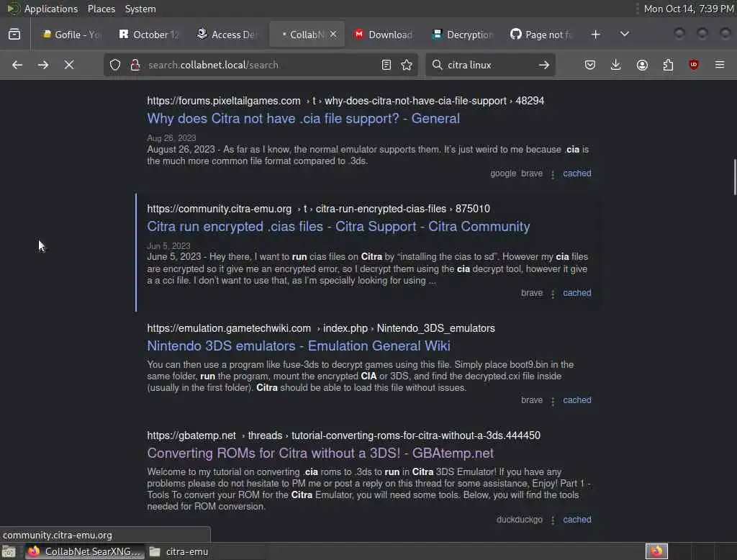The height and width of the screenshot is (560, 737).
Task: Click 'duckduckgo' engine label on gbatemp result
Action: click(x=520, y=520)
